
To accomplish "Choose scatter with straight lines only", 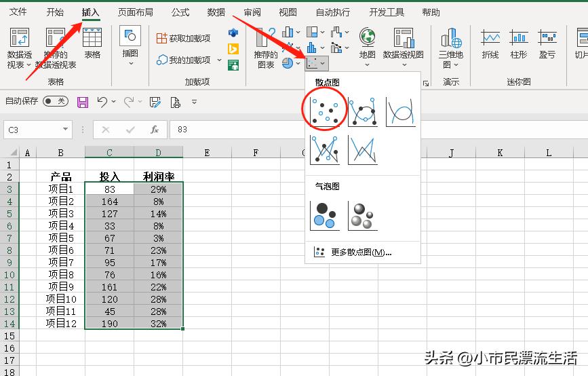I will 363,150.
